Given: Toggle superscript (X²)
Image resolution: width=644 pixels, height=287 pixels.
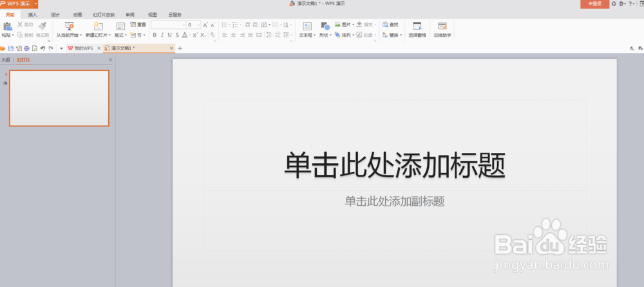Looking at the screenshot, I should [196, 35].
